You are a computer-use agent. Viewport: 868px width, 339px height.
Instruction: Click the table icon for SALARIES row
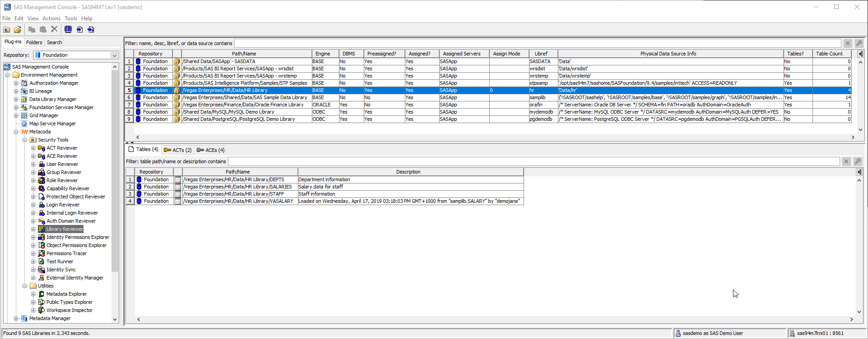pyautogui.click(x=178, y=187)
